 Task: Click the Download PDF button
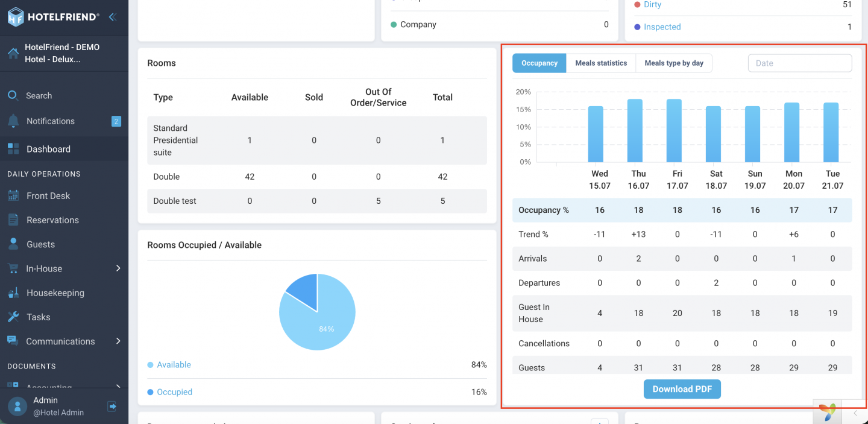pyautogui.click(x=682, y=389)
